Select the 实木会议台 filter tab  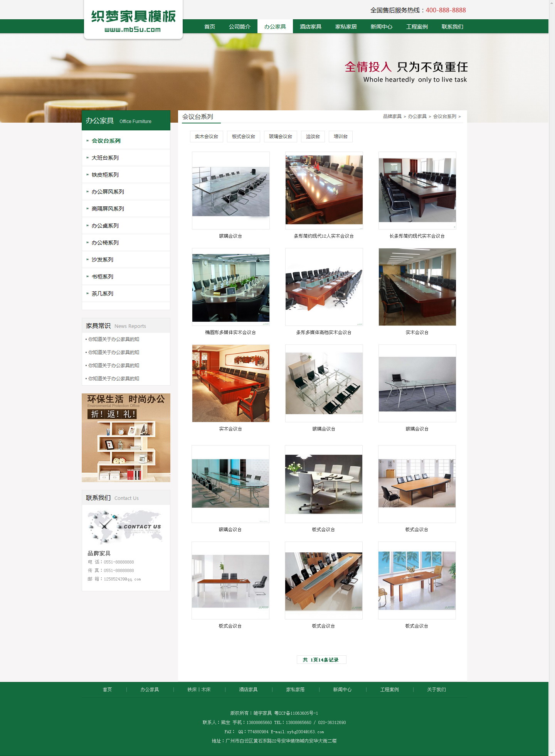(x=206, y=137)
